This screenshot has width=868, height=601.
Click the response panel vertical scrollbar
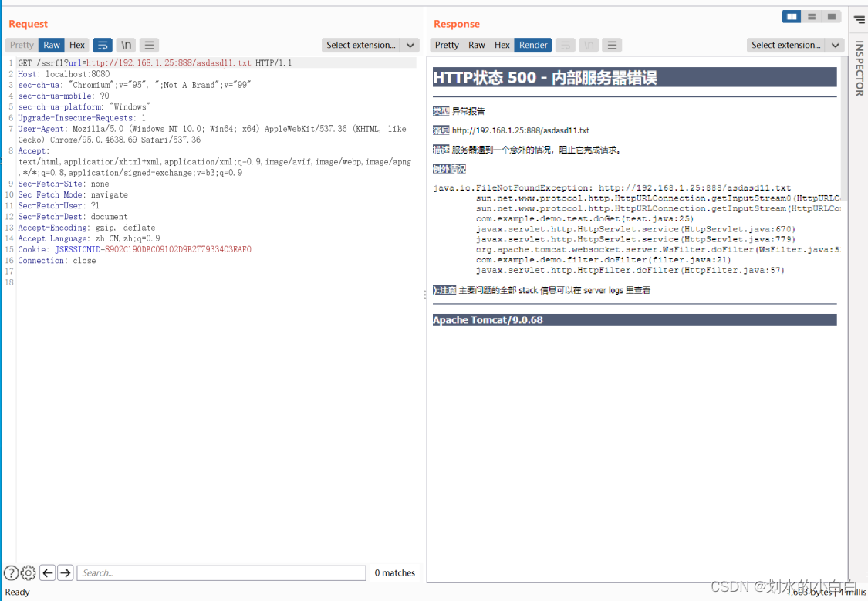[843, 127]
